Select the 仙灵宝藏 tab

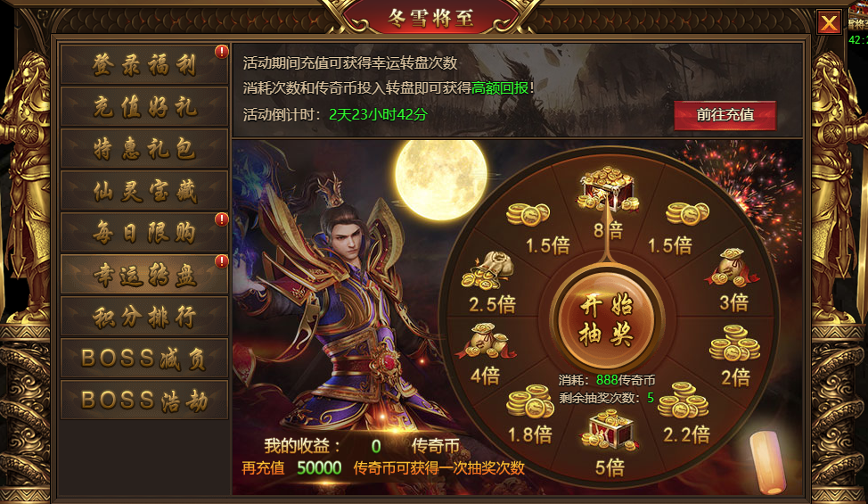pos(144,191)
